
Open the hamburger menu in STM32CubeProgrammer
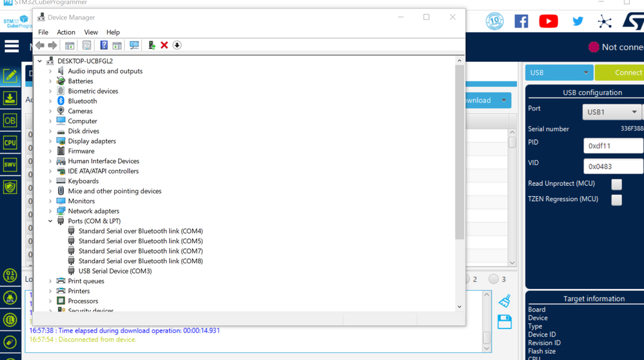pyautogui.click(x=12, y=46)
